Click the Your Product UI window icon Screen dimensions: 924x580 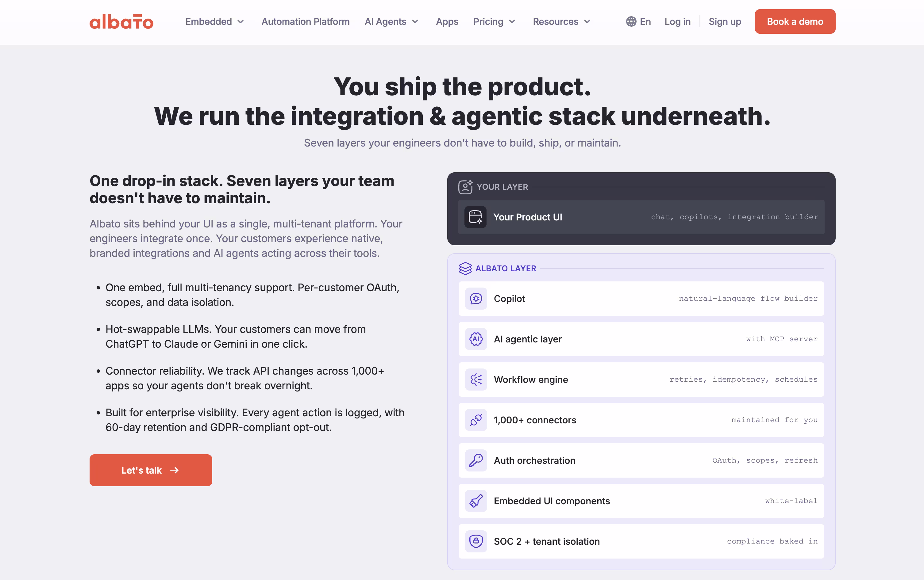click(475, 217)
